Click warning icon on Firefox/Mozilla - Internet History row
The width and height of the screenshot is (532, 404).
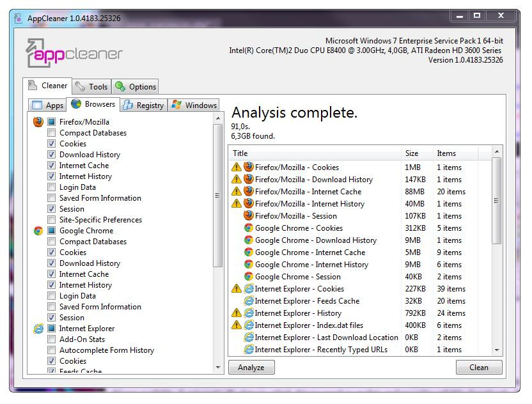(237, 203)
